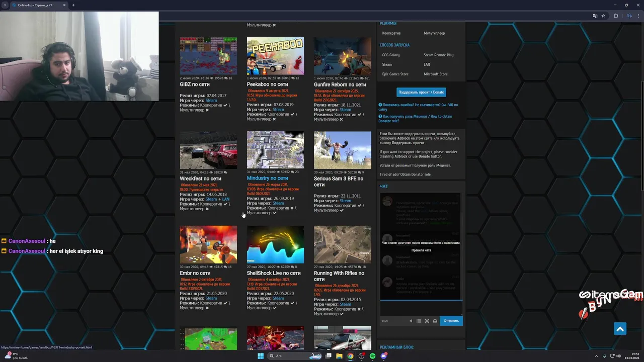644x362 pixels.
Task: Open the FAQ link about download errors
Action: [x=418, y=107]
